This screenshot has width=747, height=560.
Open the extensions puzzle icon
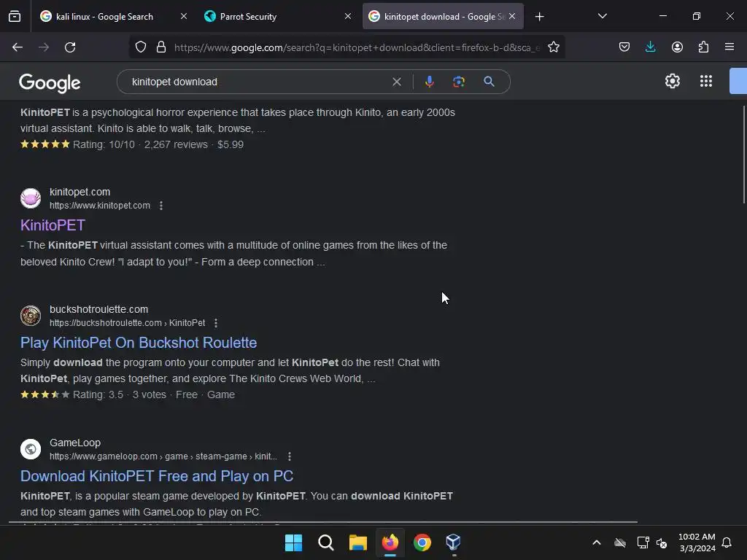[703, 47]
